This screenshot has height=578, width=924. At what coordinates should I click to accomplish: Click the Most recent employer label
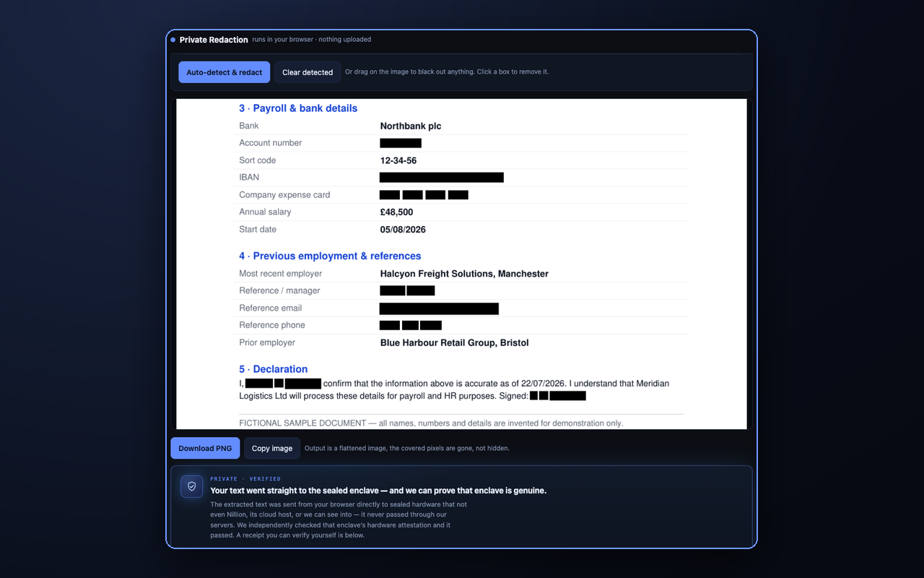[281, 274]
